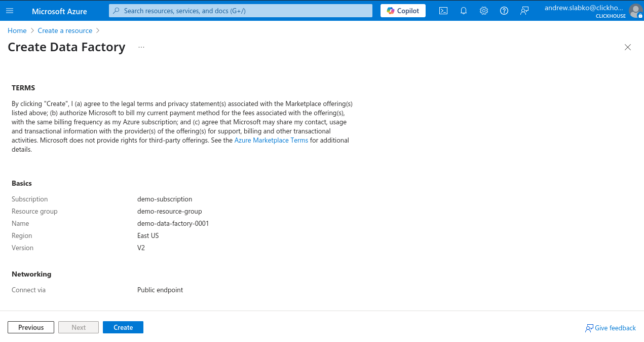
Task: Click the Previous button
Action: (x=30, y=327)
